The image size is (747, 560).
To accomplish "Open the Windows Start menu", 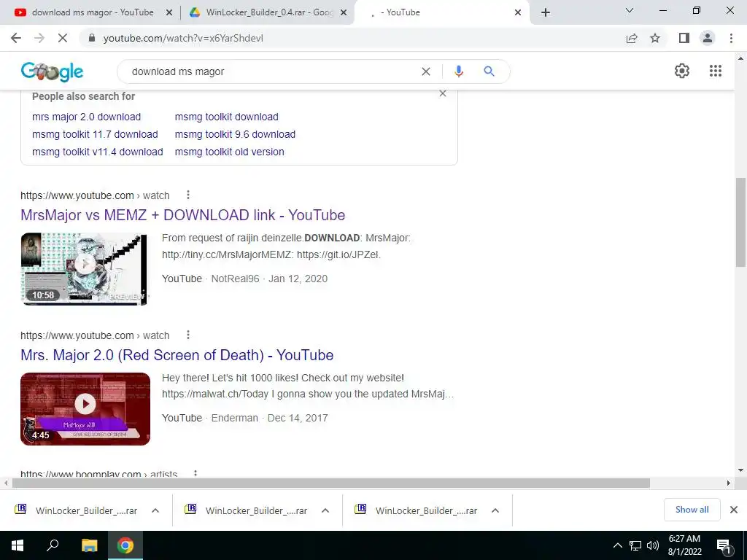I will (x=18, y=545).
